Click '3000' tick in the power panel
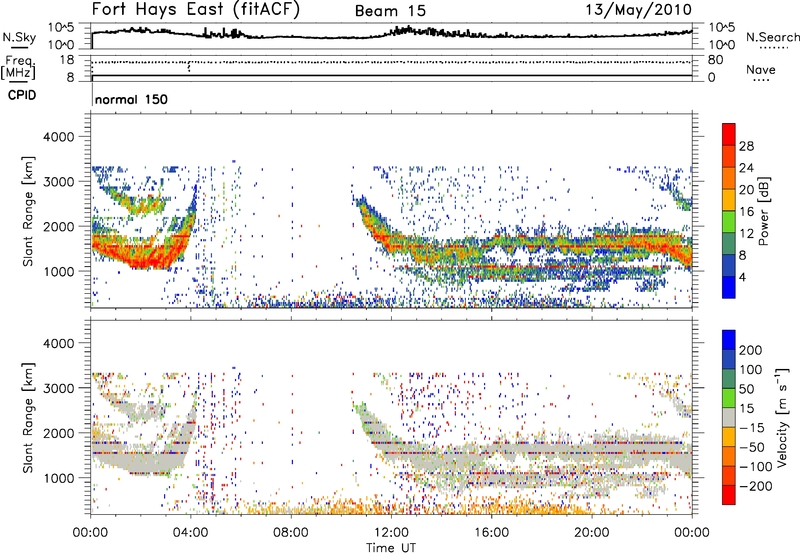Viewport: 800px width, 554px height. click(59, 182)
